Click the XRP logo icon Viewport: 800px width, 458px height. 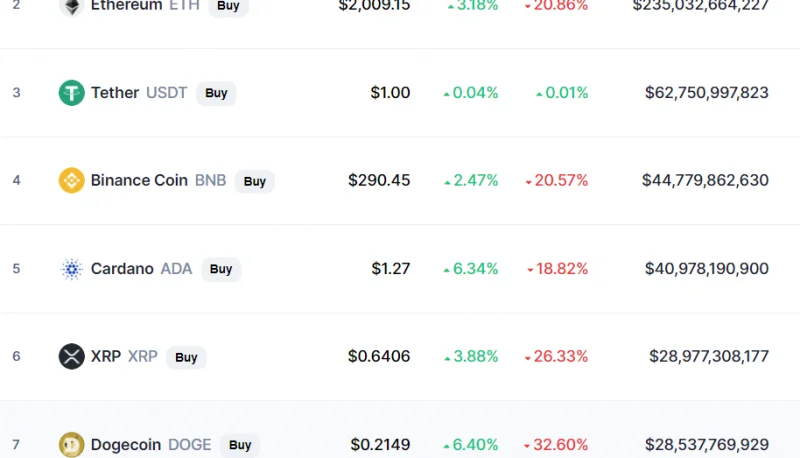click(71, 357)
